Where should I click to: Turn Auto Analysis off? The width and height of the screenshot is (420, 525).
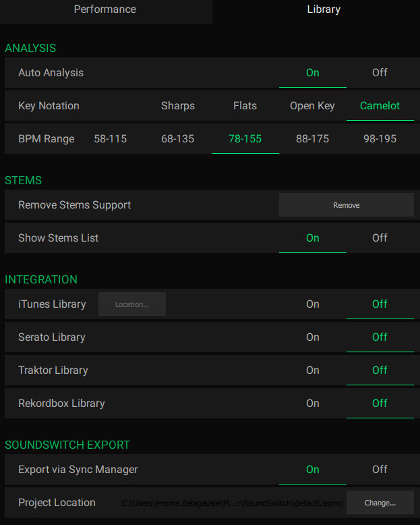coord(380,73)
